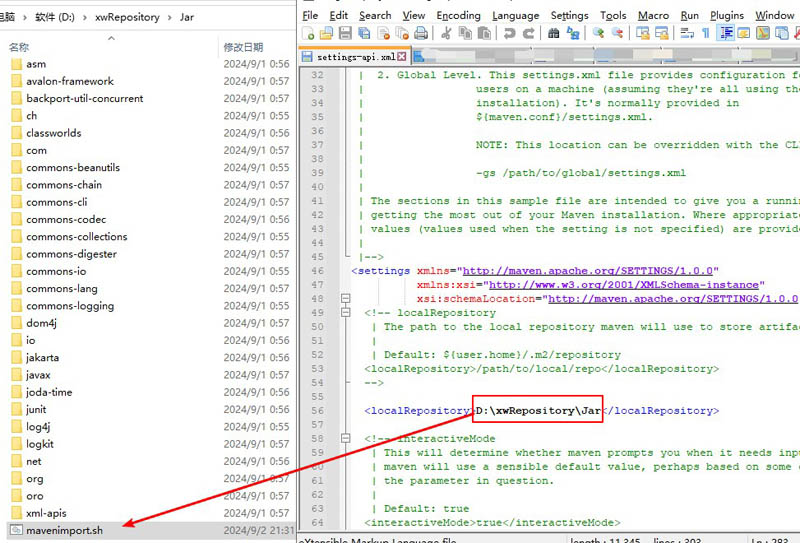
Task: Place the cursor on line 56 localRepository tag
Action: (419, 410)
